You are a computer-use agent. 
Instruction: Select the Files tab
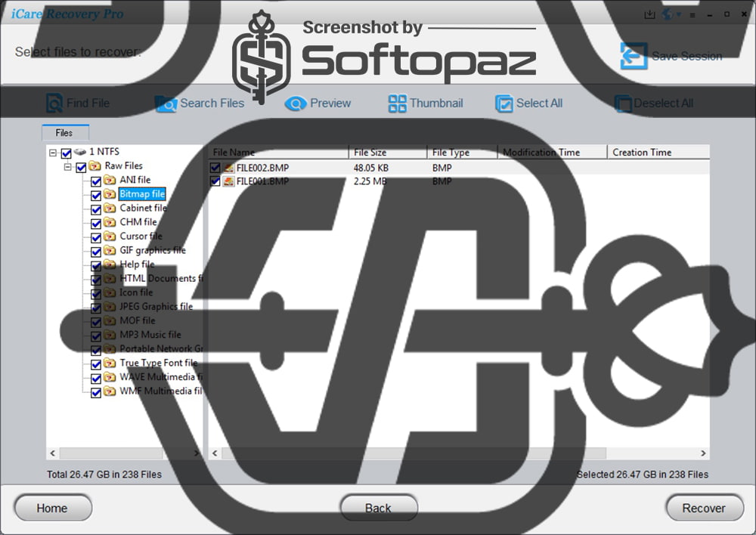pyautogui.click(x=65, y=132)
